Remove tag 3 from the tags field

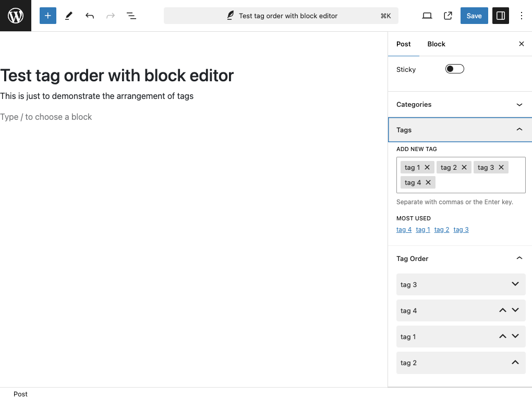tap(501, 167)
